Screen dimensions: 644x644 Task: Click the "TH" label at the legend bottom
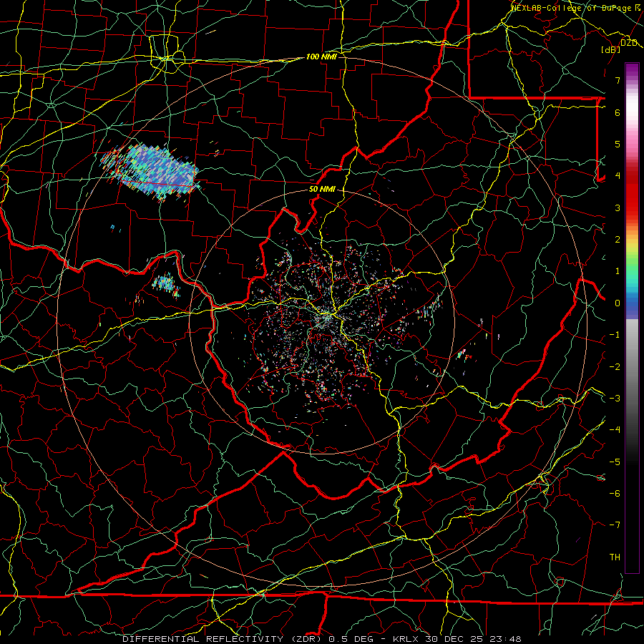[615, 557]
